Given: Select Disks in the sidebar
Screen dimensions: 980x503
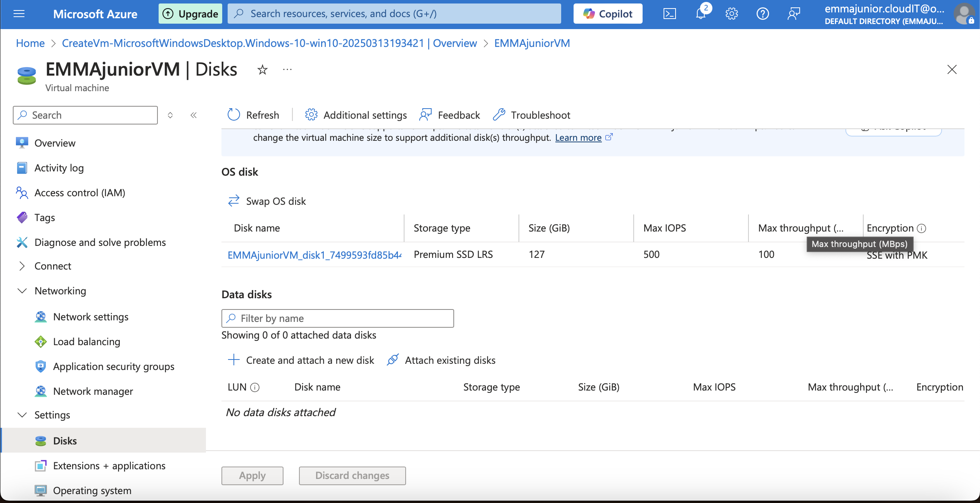Looking at the screenshot, I should coord(103,441).
